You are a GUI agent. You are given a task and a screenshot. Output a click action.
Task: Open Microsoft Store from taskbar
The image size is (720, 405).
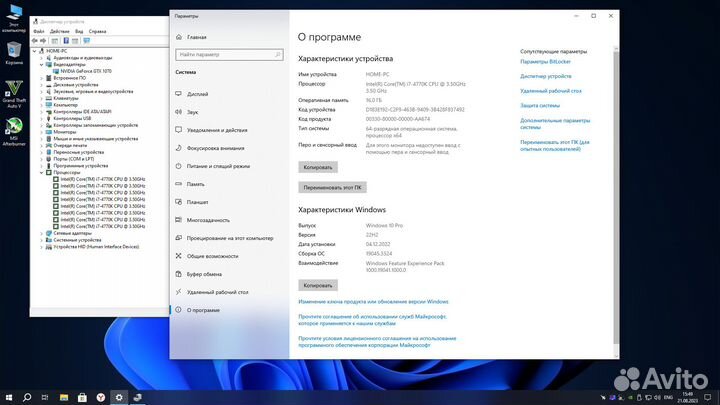tap(82, 397)
